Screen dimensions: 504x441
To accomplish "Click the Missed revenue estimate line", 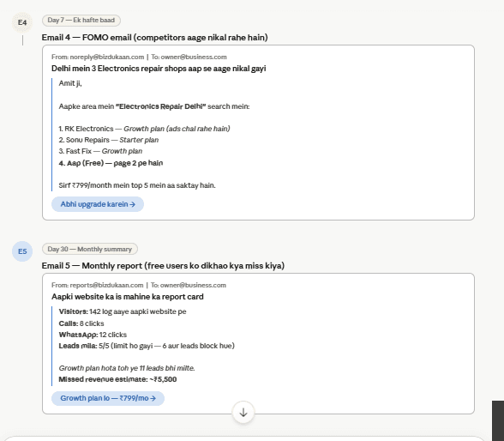I will (x=117, y=379).
